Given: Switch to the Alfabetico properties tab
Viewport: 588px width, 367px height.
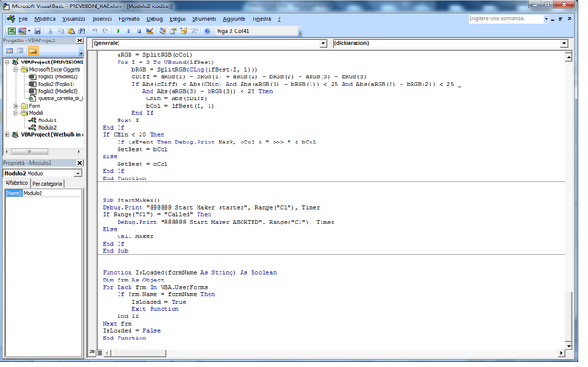Looking at the screenshot, I should (x=17, y=183).
